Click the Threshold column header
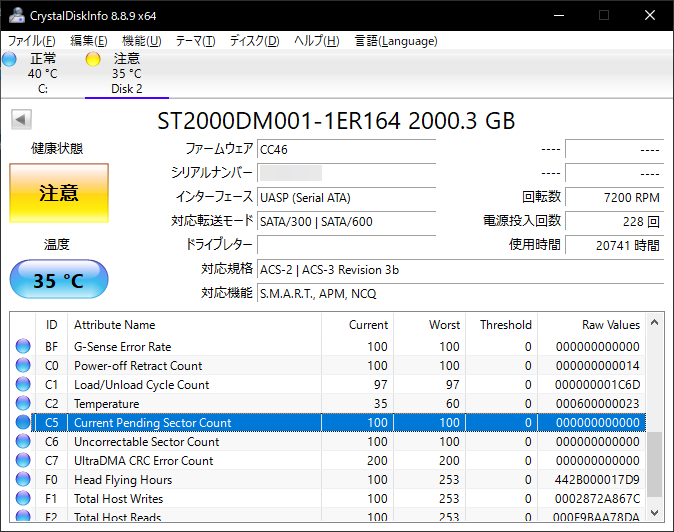674x532 pixels. point(502,325)
